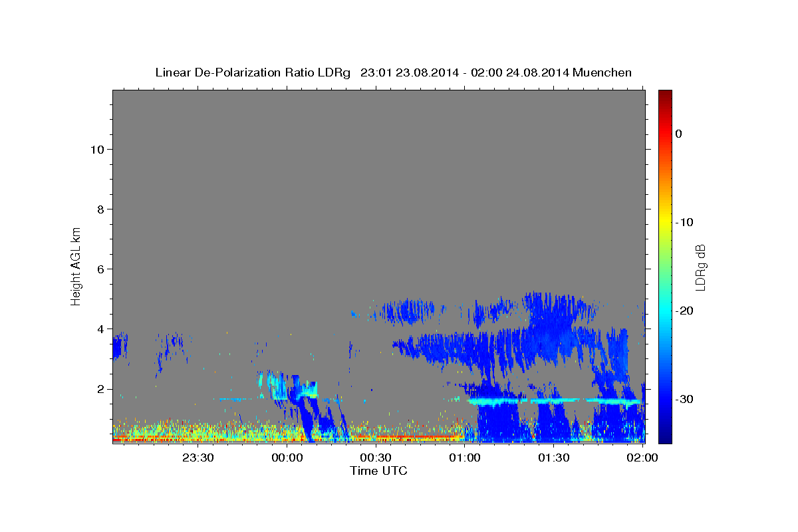Click the dark red top of colorbar
Viewport: 798px width, 532px height.
(665, 96)
